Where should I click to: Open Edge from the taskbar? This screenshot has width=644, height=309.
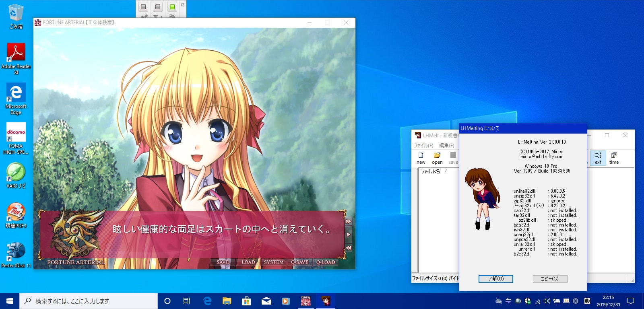pos(207,301)
